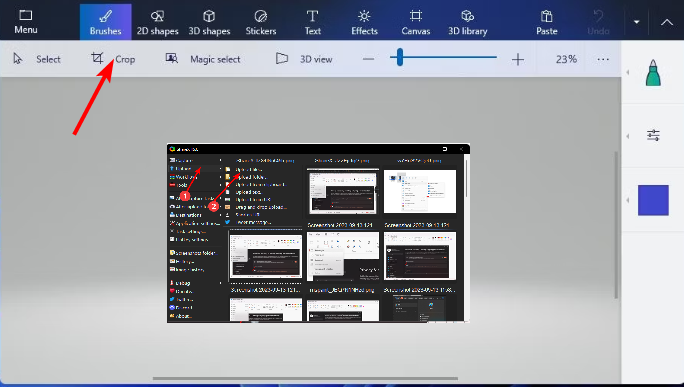Switch to the 3D shapes tab
Image resolution: width=684 pixels, height=387 pixels.
[x=209, y=22]
